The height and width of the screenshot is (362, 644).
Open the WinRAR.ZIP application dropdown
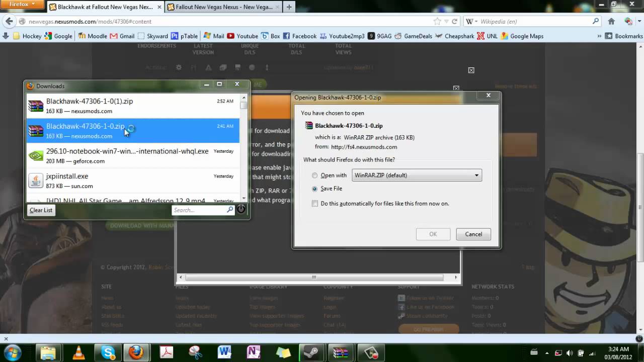pos(417,175)
